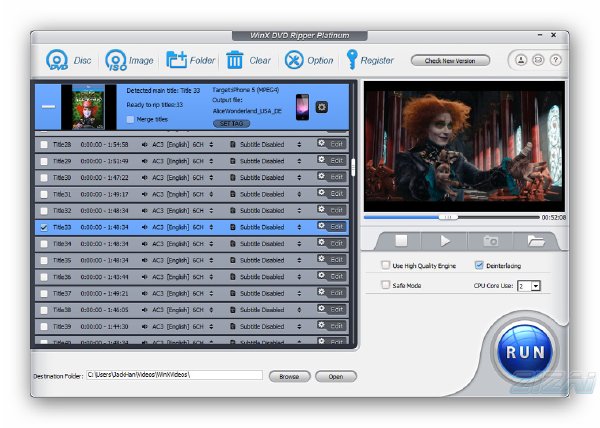Open the subtitle selector for Title30
The height and width of the screenshot is (428, 600).
tap(299, 178)
